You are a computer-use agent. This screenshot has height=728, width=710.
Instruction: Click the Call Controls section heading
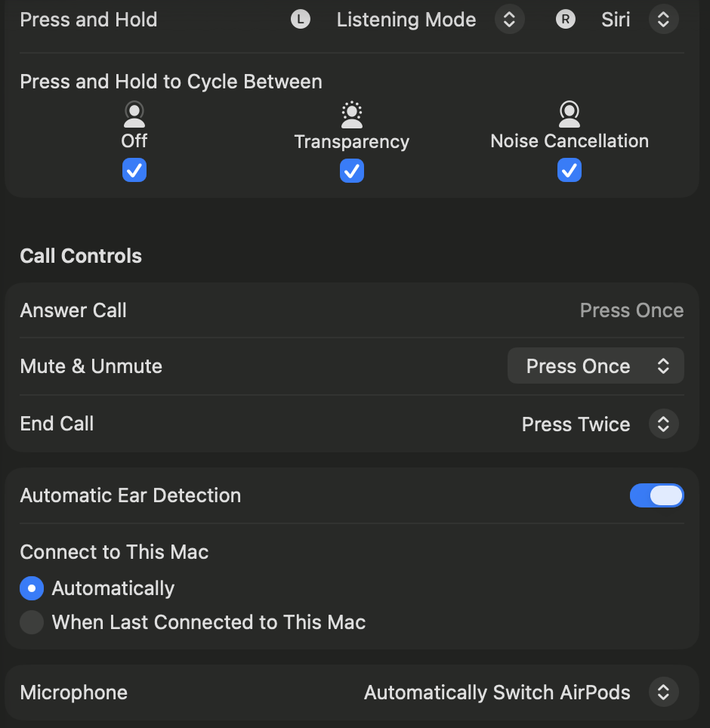[81, 256]
